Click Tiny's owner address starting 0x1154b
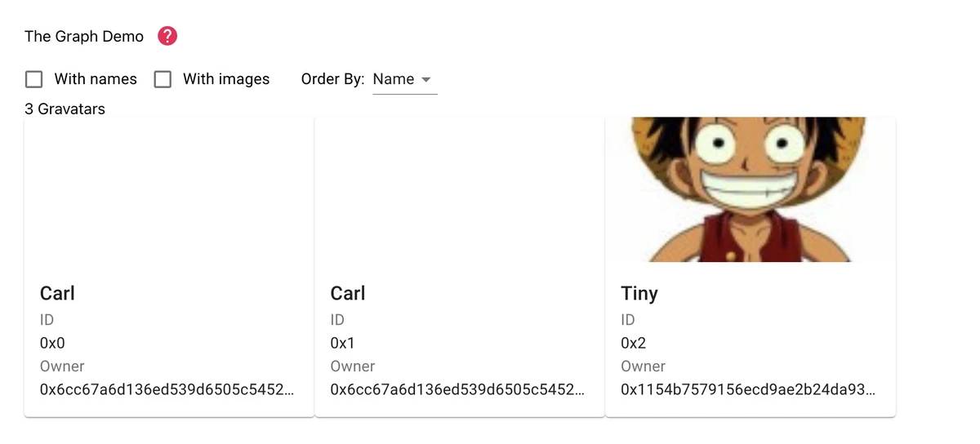 click(x=747, y=390)
